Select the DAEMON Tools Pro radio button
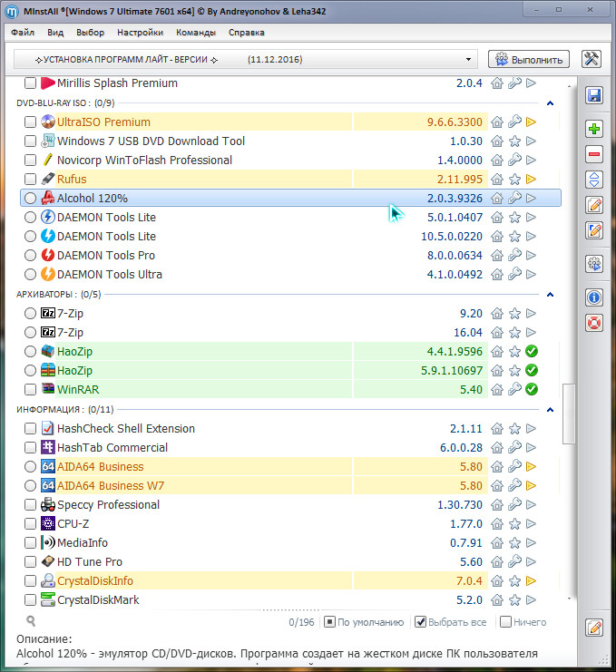This screenshot has height=672, width=616. (30, 256)
